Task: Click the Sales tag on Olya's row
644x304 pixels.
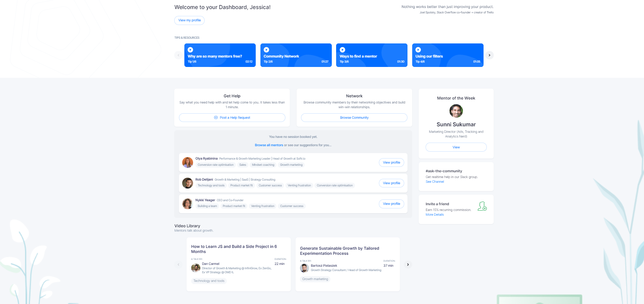Action: pyautogui.click(x=243, y=165)
